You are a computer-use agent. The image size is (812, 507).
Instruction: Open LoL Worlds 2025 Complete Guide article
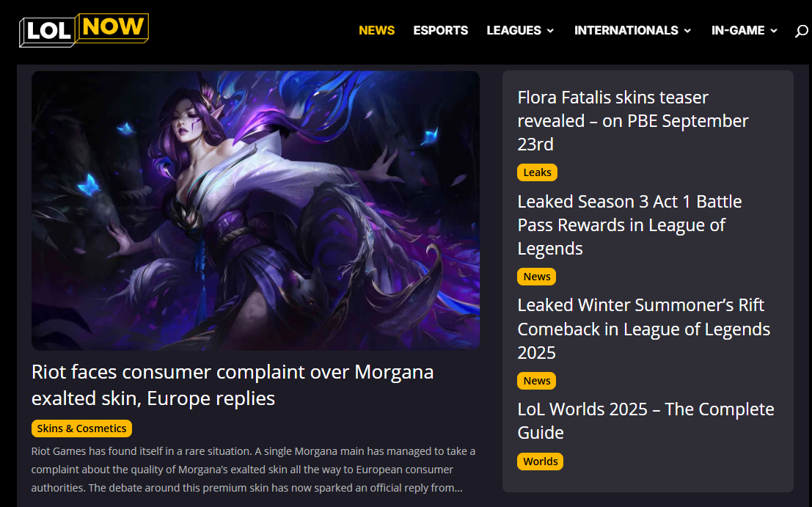point(645,420)
